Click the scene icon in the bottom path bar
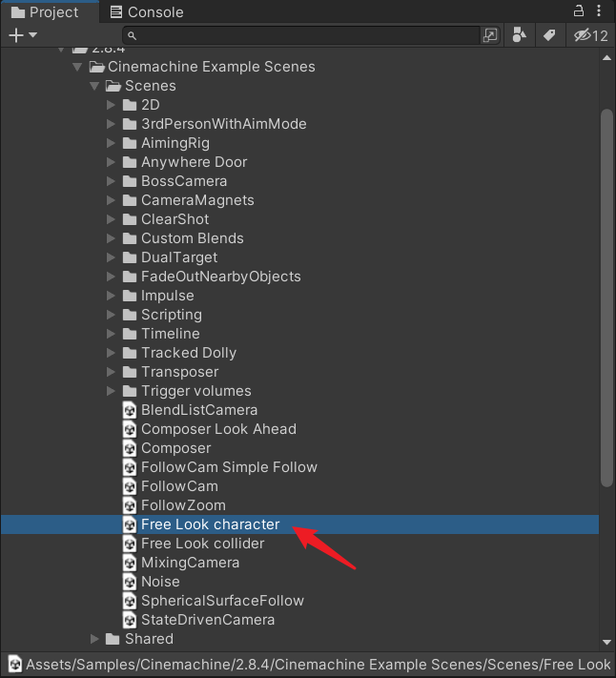 [15, 664]
